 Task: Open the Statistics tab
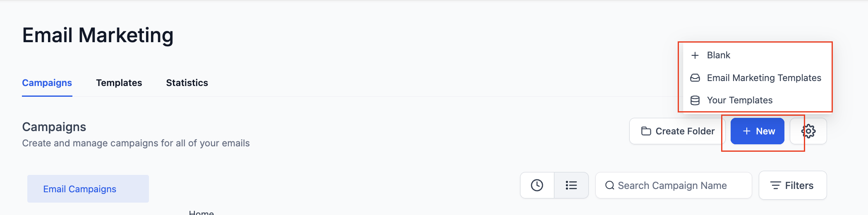(x=187, y=83)
